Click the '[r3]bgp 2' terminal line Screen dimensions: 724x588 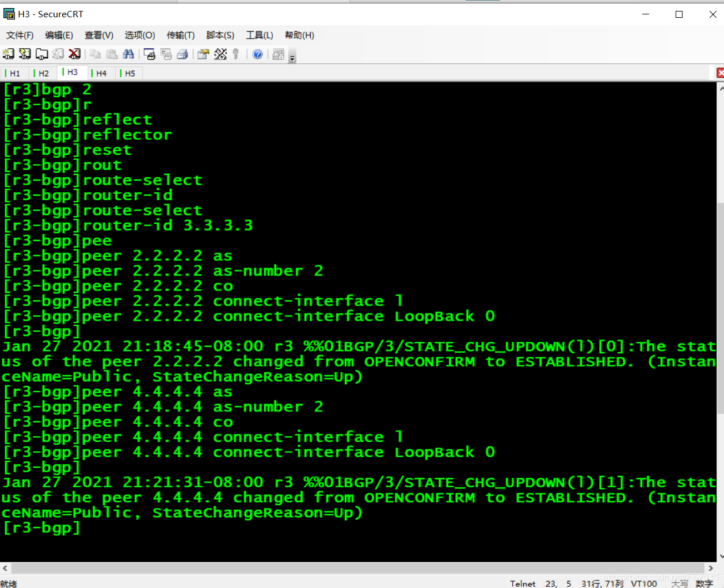coord(47,90)
